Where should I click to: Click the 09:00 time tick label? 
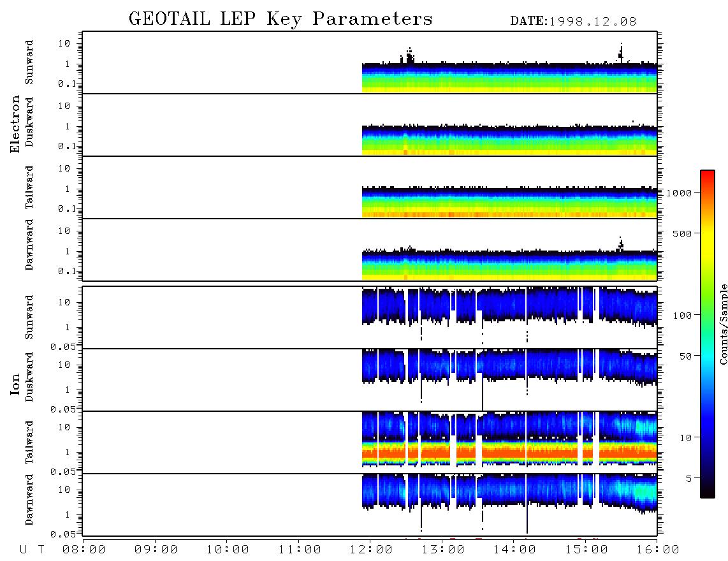156,550
